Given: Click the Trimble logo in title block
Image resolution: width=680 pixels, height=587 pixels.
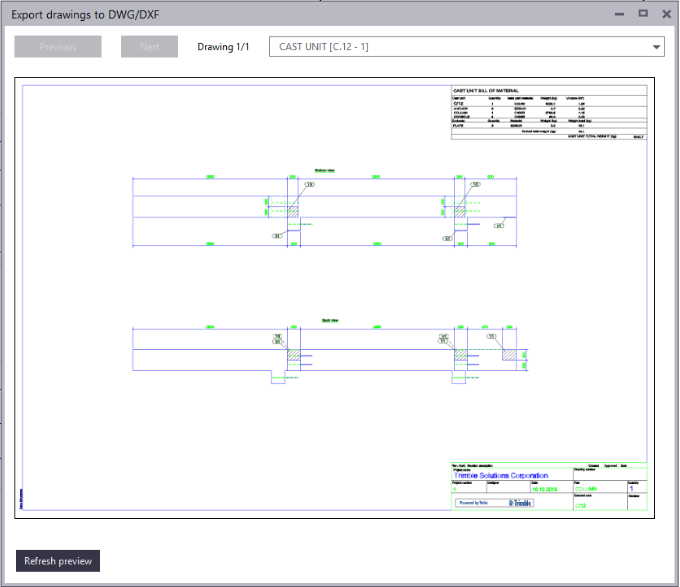Looking at the screenshot, I should (520, 503).
